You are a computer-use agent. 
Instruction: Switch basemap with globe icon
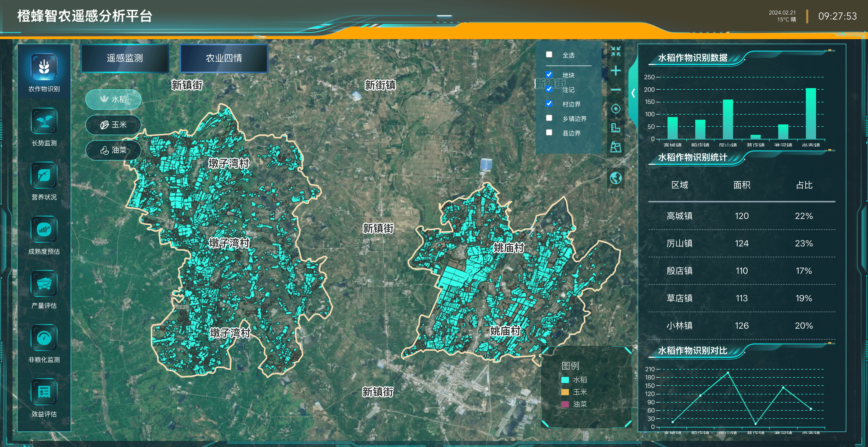[x=616, y=178]
